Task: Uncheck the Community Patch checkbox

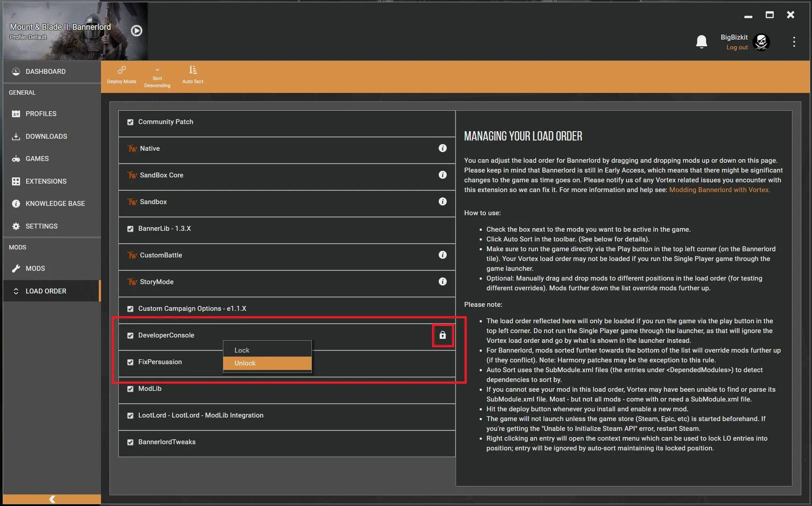Action: (x=130, y=122)
